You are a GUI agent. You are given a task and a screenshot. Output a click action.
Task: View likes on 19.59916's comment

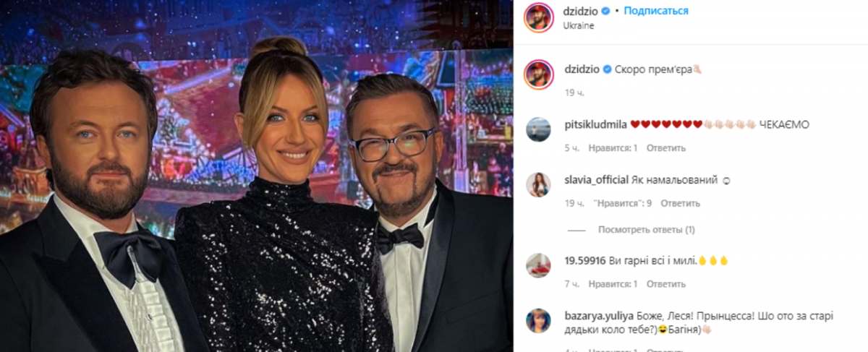coord(613,283)
